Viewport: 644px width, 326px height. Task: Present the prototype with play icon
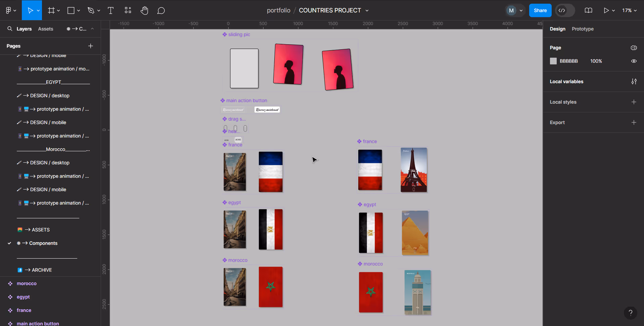pos(606,10)
